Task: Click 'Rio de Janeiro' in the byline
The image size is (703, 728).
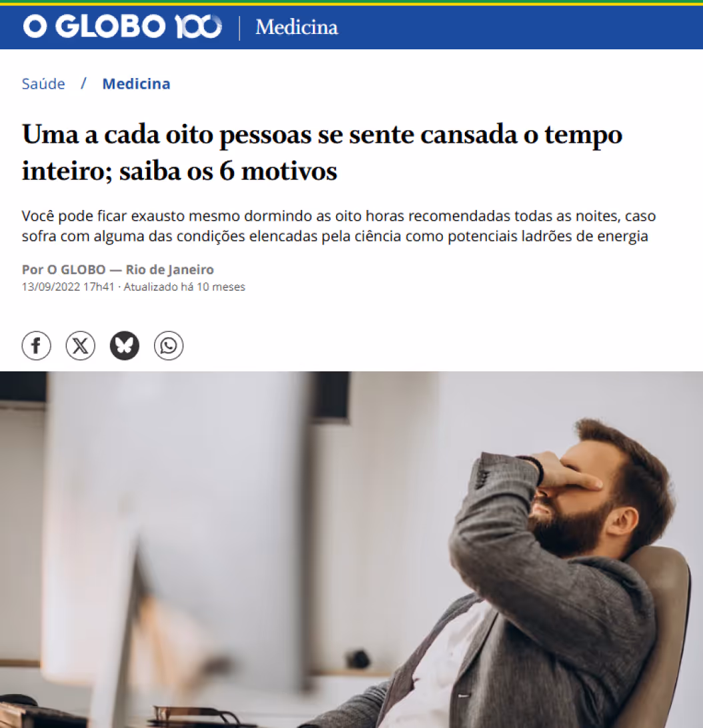Action: tap(169, 270)
